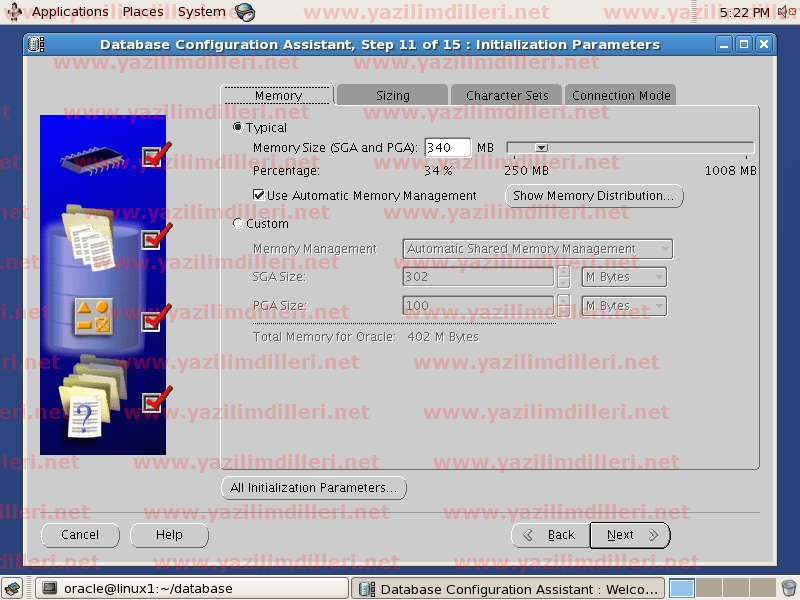Screen dimensions: 800x600
Task: Switch to the Character Sets tab
Action: [x=507, y=96]
